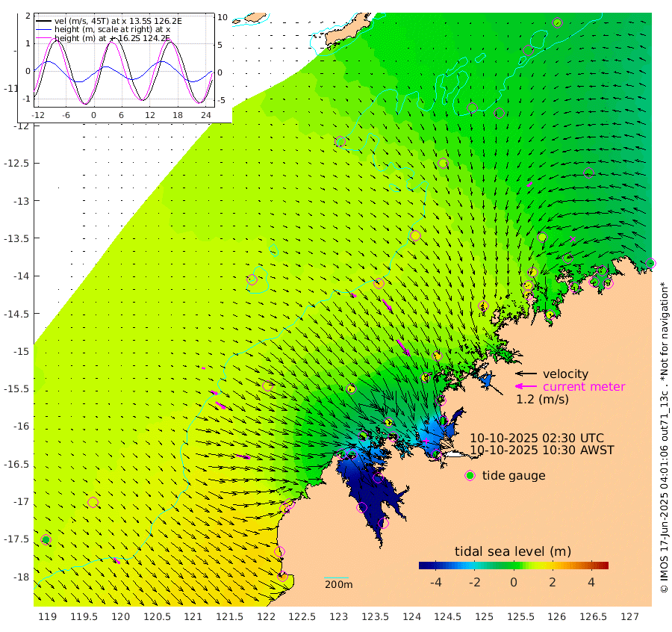Click magenta line sample in inset legend
The height and width of the screenshot is (632, 672).
click(44, 38)
